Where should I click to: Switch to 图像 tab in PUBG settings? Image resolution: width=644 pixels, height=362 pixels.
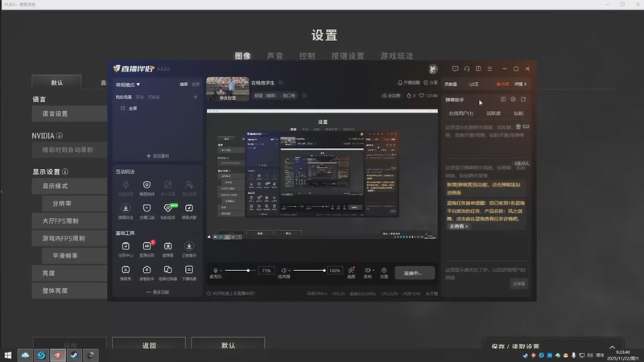pos(243,56)
